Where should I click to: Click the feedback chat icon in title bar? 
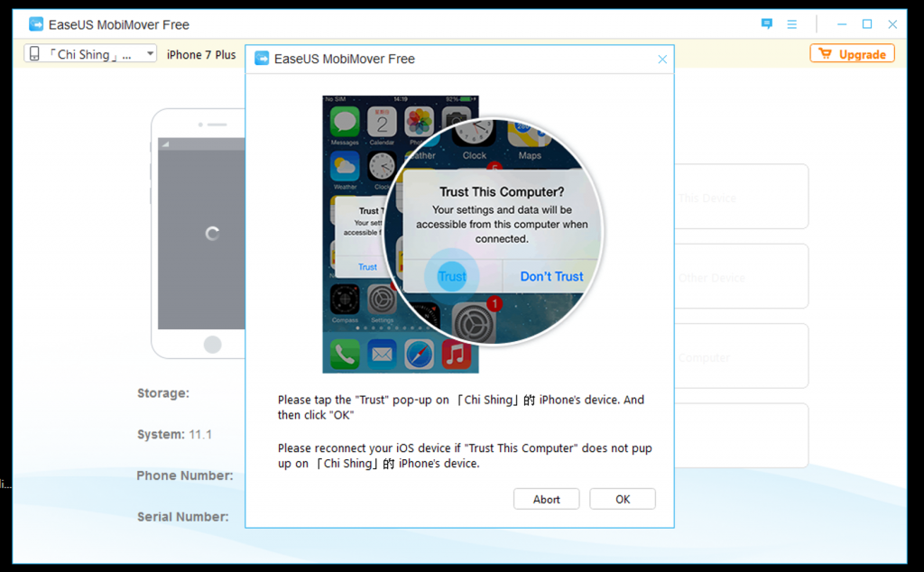point(766,24)
